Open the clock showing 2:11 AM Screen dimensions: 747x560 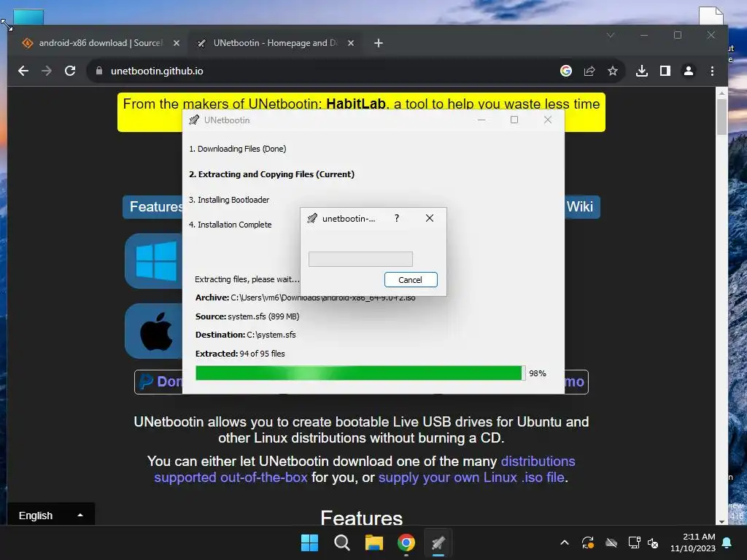coord(693,542)
